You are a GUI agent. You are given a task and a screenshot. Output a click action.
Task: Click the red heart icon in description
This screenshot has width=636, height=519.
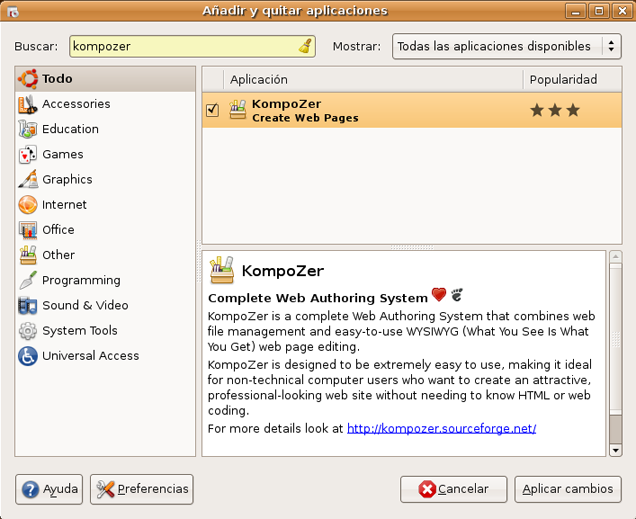[439, 294]
